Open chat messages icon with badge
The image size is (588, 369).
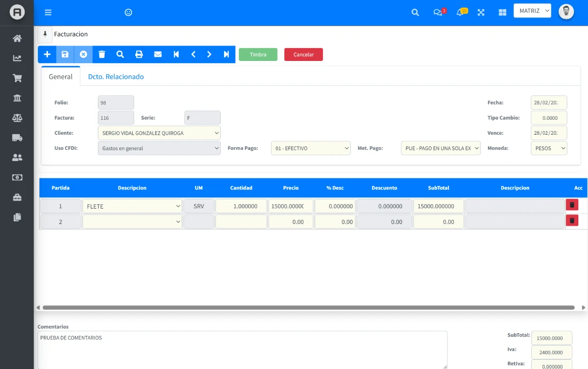click(x=439, y=12)
